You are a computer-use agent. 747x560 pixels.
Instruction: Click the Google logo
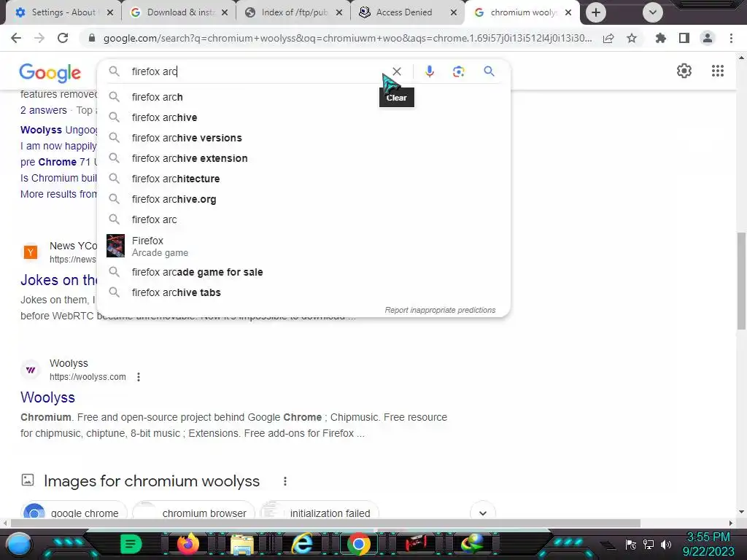(50, 72)
